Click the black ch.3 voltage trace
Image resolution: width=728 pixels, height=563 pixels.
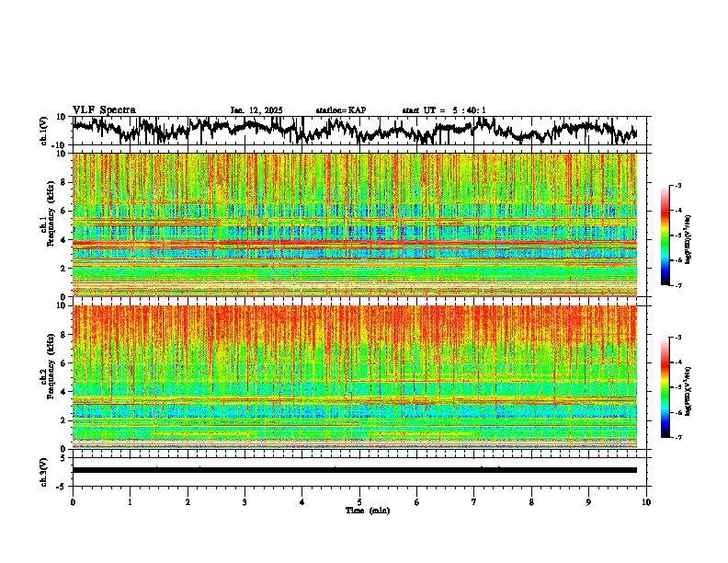(355, 470)
